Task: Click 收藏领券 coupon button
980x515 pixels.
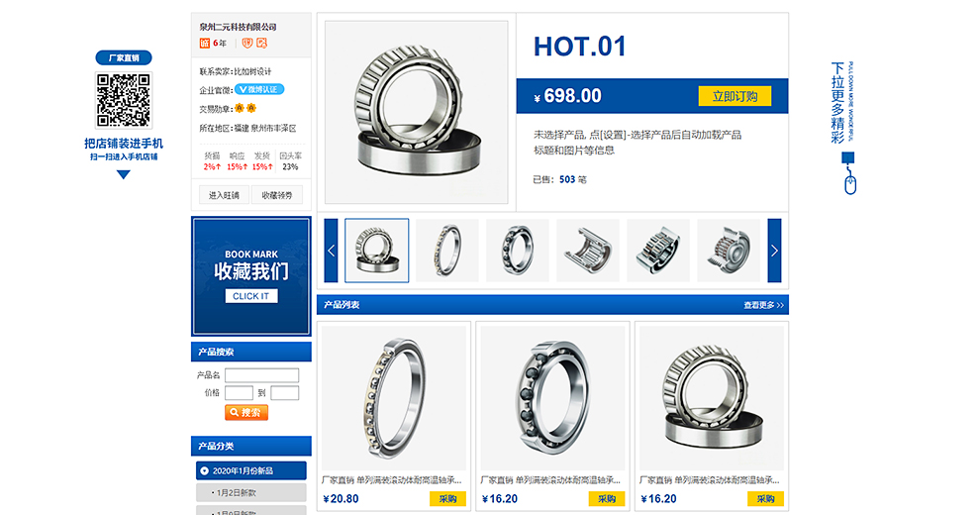Action: (277, 195)
